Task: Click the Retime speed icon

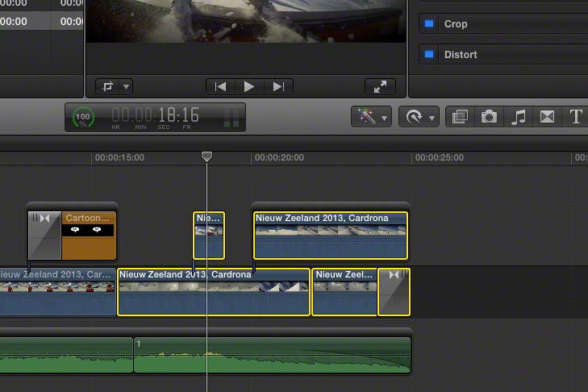Action: pos(415,117)
